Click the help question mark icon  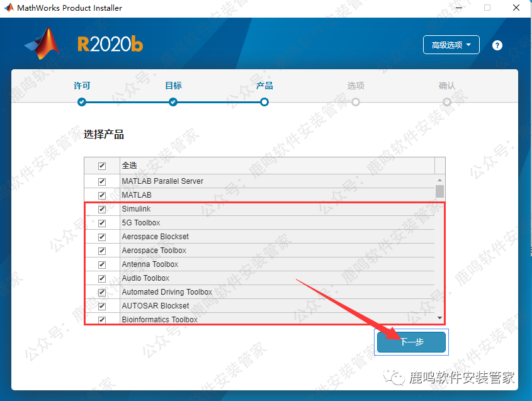coord(497,45)
